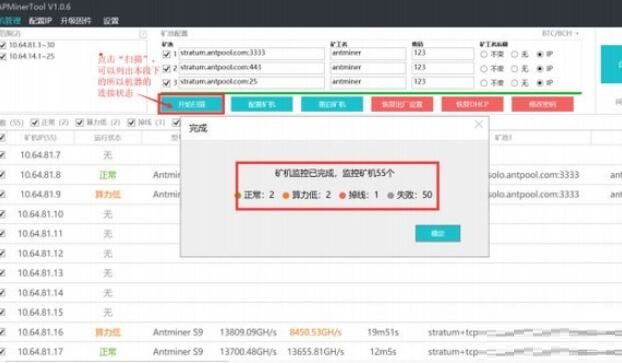Screen dimensions: 622x363
Task: Click the 配置矿机 button
Action: click(262, 104)
